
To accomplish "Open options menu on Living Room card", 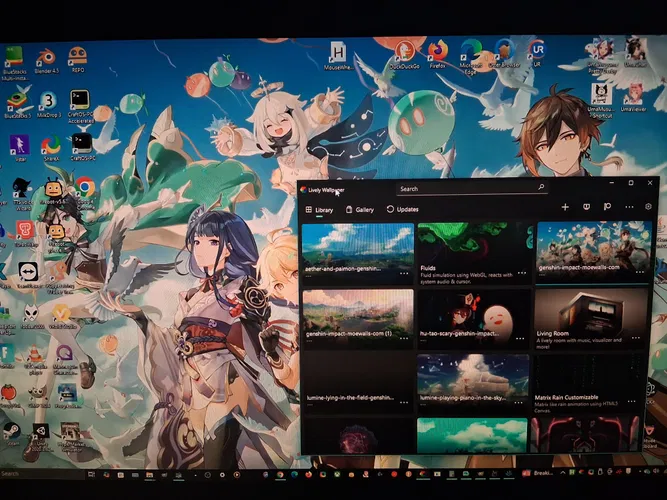I will pos(636,338).
